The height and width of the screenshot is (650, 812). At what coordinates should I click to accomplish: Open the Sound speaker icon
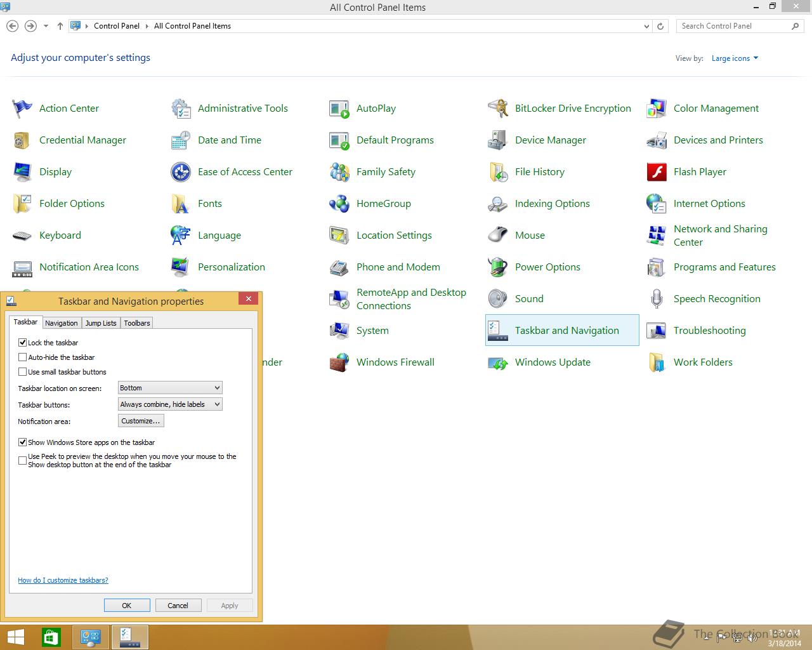pyautogui.click(x=498, y=299)
